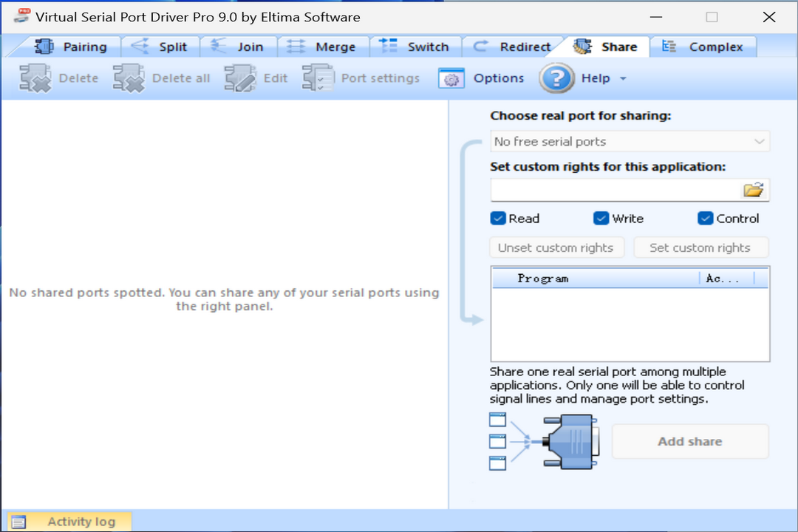The image size is (798, 532).
Task: Click the Edit pencil icon
Action: tap(240, 78)
